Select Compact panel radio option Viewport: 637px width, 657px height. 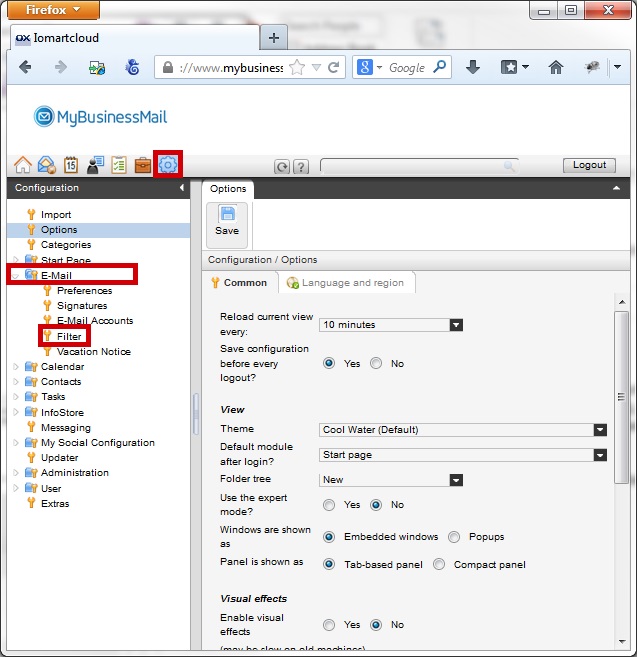click(x=440, y=564)
